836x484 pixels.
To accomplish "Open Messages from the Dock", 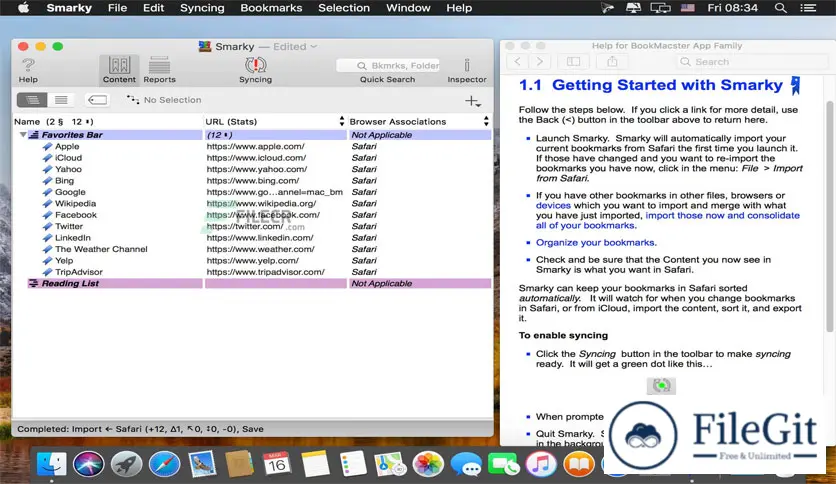I will coord(466,464).
